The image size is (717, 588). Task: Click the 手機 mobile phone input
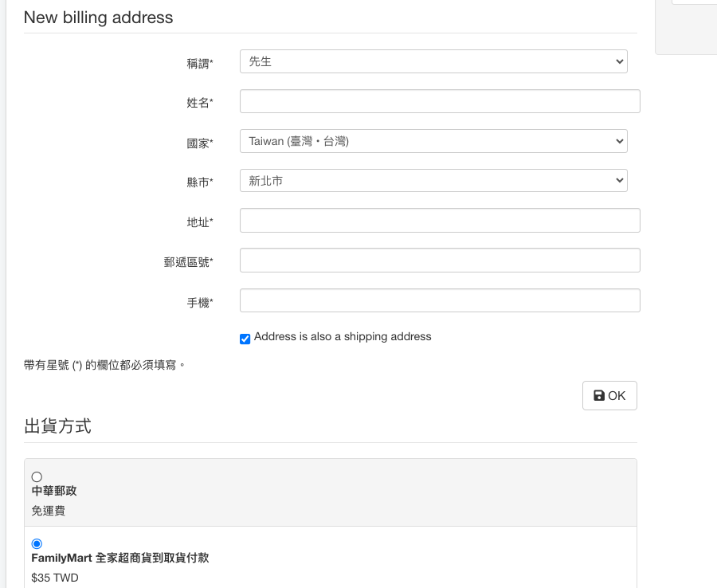pyautogui.click(x=440, y=300)
